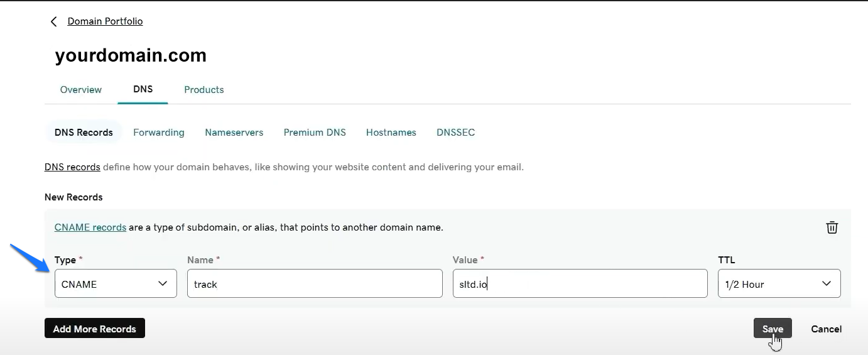Expand the TTL dropdown showing 1/2 Hour
The width and height of the screenshot is (868, 355).
[x=779, y=284]
